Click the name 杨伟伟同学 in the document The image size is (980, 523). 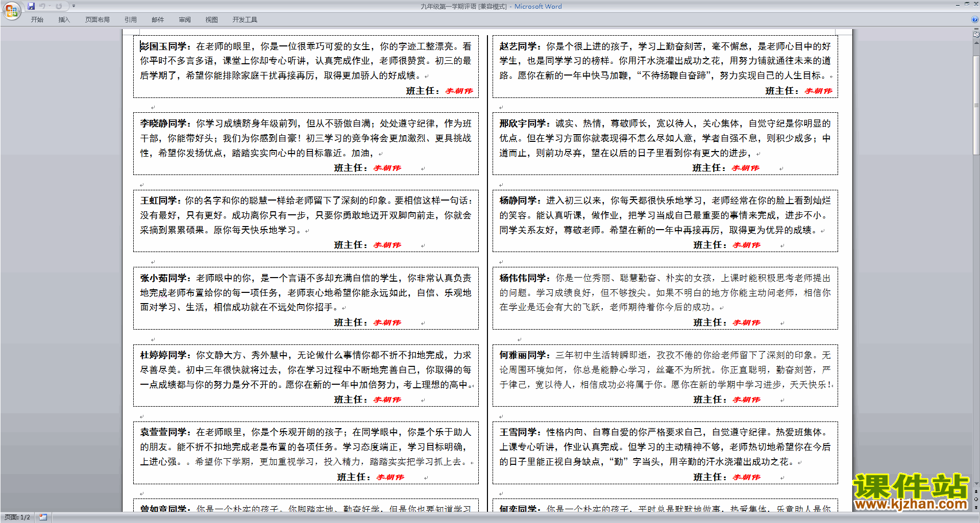[523, 278]
